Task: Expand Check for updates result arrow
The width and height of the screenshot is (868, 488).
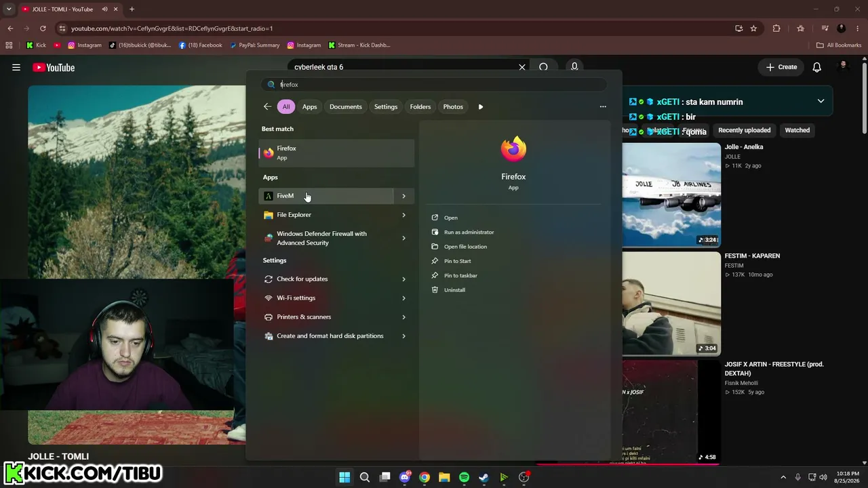Action: tap(403, 279)
